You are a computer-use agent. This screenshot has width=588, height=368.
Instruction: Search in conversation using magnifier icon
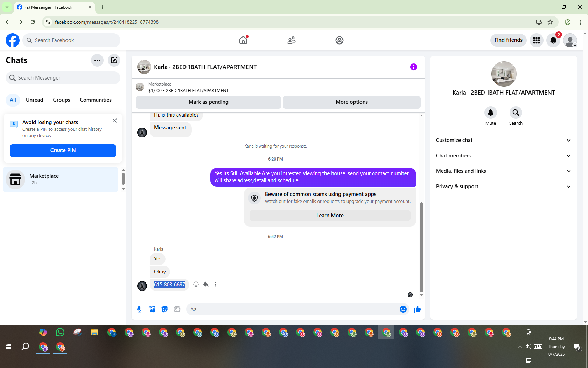coord(516,113)
